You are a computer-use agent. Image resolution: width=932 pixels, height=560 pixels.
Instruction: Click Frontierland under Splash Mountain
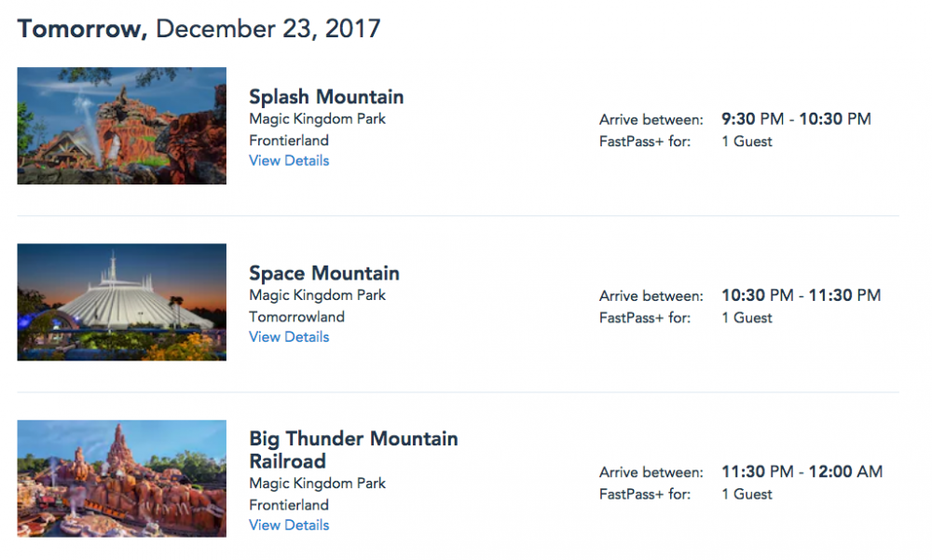coord(289,141)
